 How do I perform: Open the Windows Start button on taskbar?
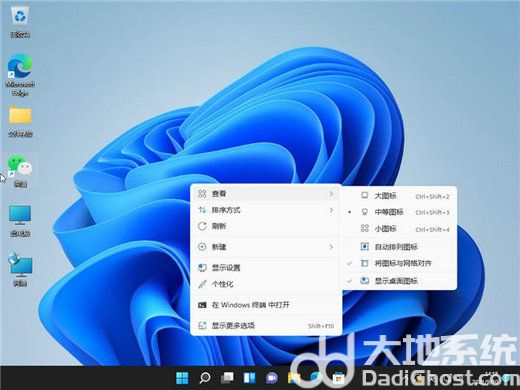point(182,378)
